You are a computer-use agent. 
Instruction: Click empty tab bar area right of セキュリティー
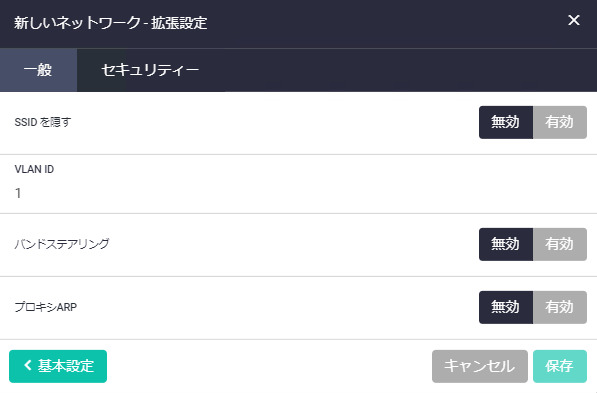tap(410, 70)
